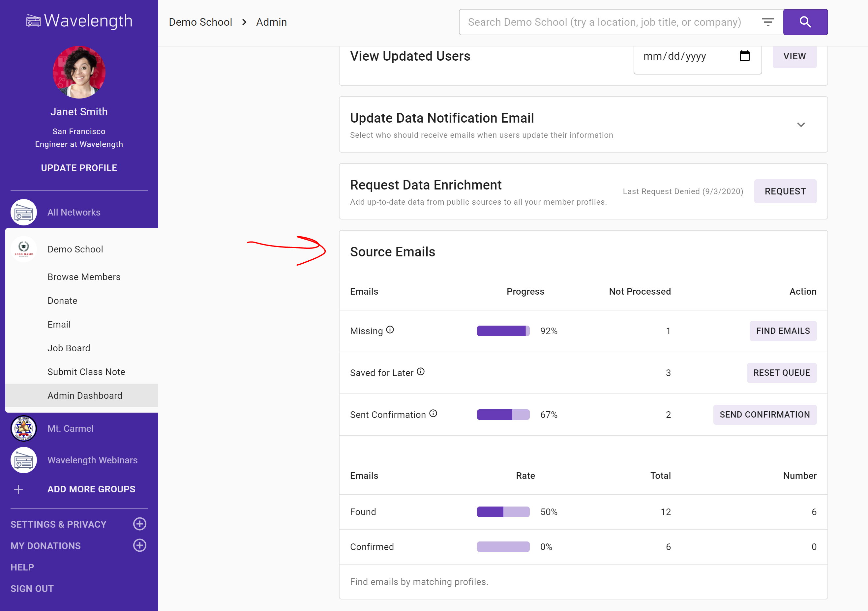Click the Find Emails button

click(x=783, y=331)
